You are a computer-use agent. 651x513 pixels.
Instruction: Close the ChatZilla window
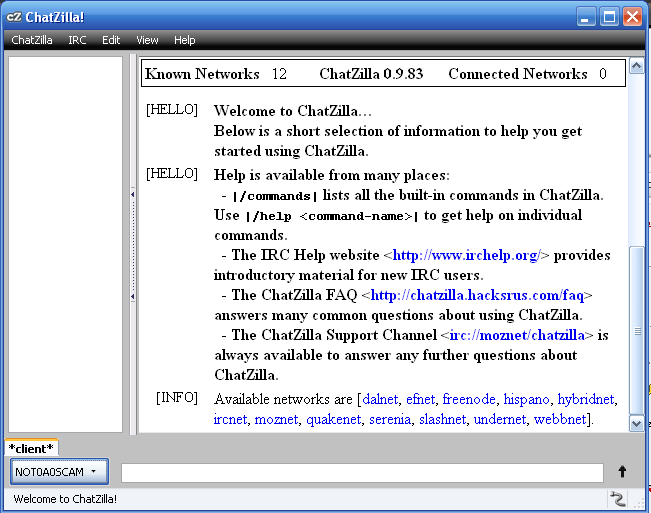click(x=632, y=17)
